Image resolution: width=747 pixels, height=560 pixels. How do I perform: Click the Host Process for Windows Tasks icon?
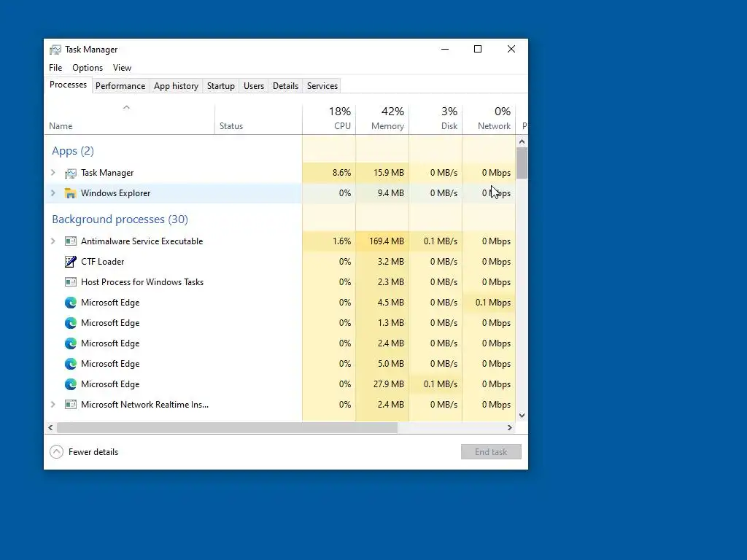coord(71,282)
